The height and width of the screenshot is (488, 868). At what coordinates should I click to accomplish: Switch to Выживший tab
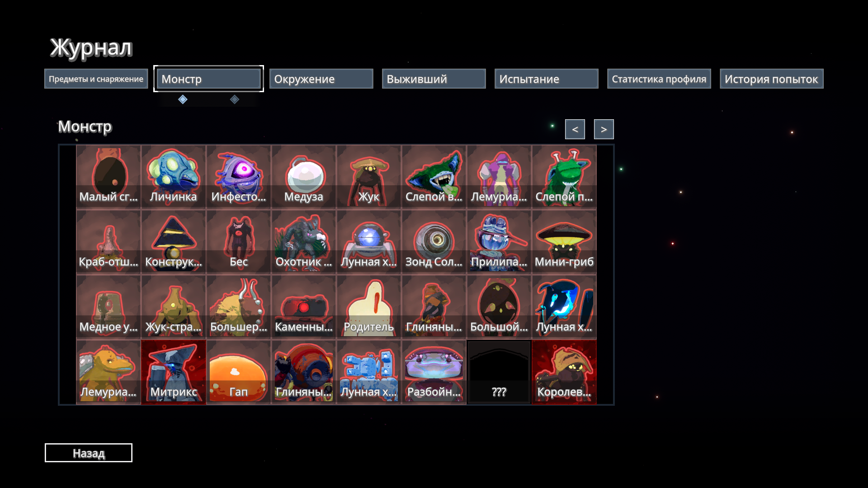434,79
